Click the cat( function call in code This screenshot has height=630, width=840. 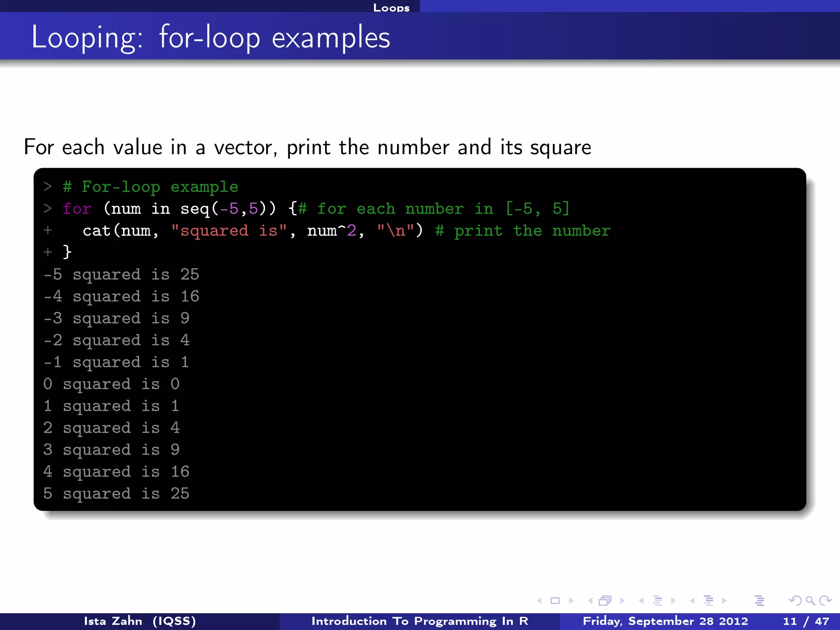tap(101, 231)
